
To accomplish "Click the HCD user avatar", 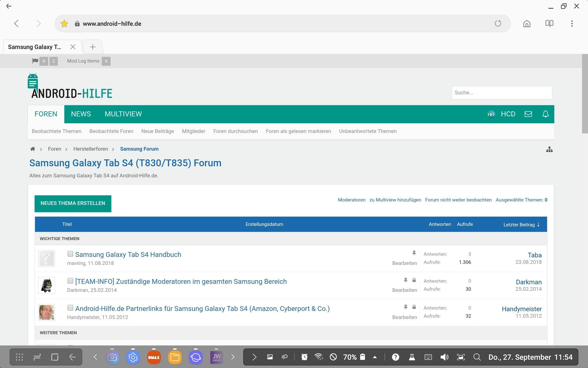I will pyautogui.click(x=491, y=114).
